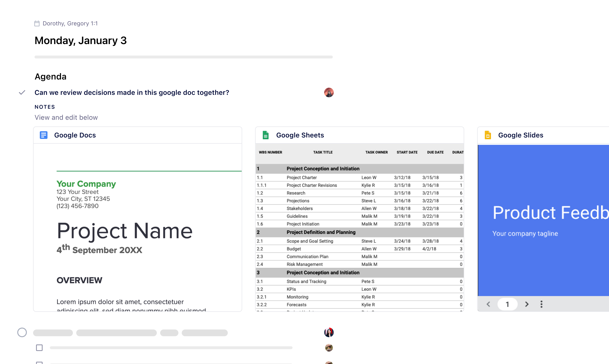Click the Google Docs file icon
Viewport: 609px width, 364px height.
(43, 135)
